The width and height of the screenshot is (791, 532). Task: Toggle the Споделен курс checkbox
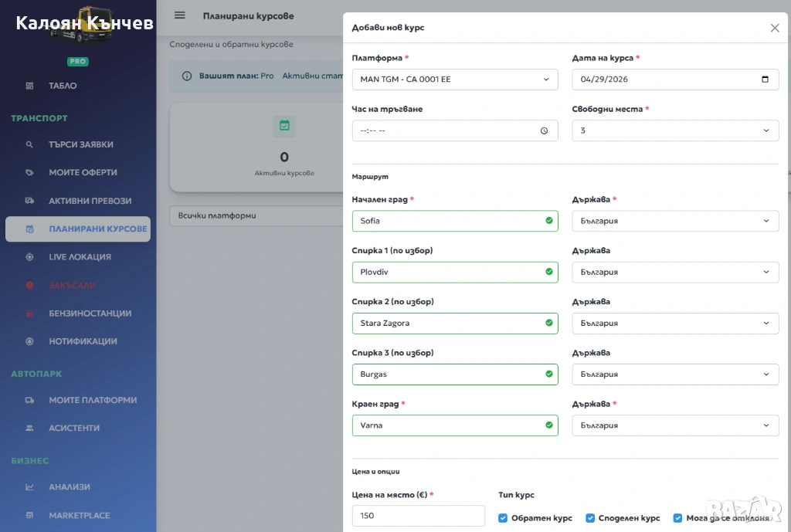(591, 518)
